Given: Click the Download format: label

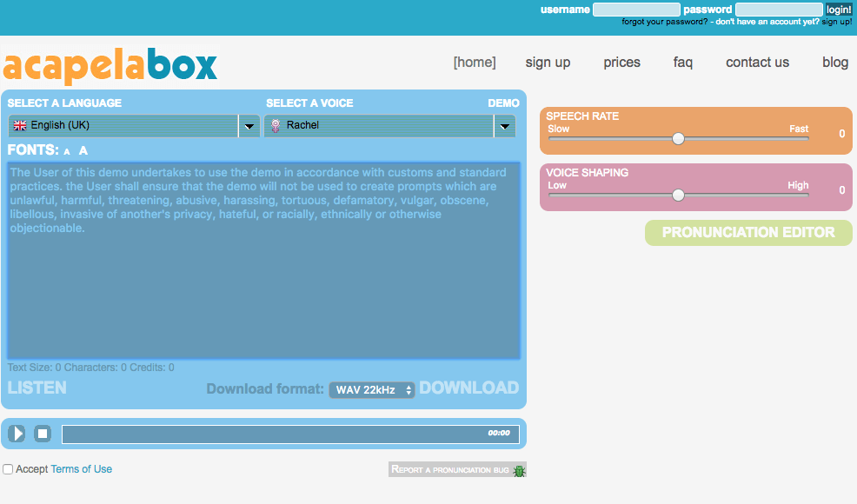Looking at the screenshot, I should point(265,388).
